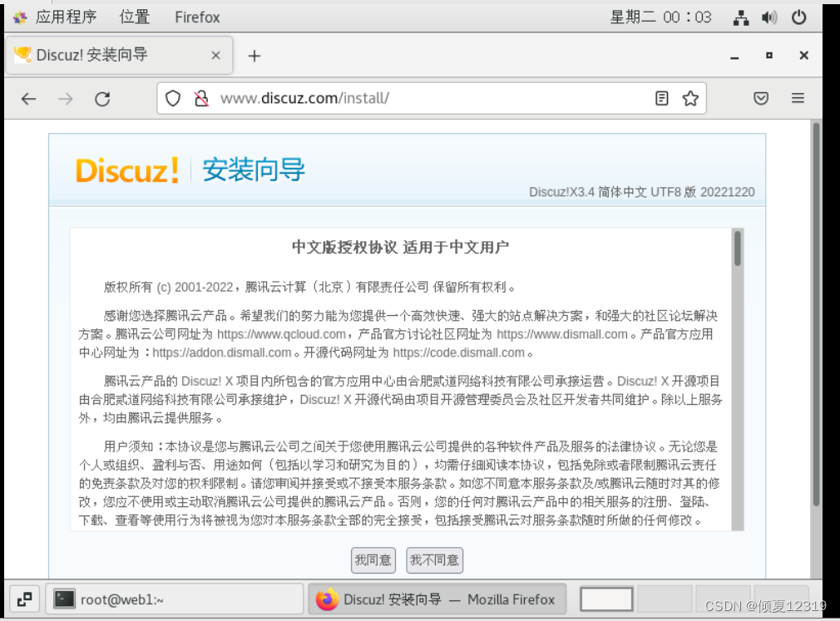Viewport: 840px width, 621px height.
Task: Click the clock 星期二 00:03
Action: 660,17
